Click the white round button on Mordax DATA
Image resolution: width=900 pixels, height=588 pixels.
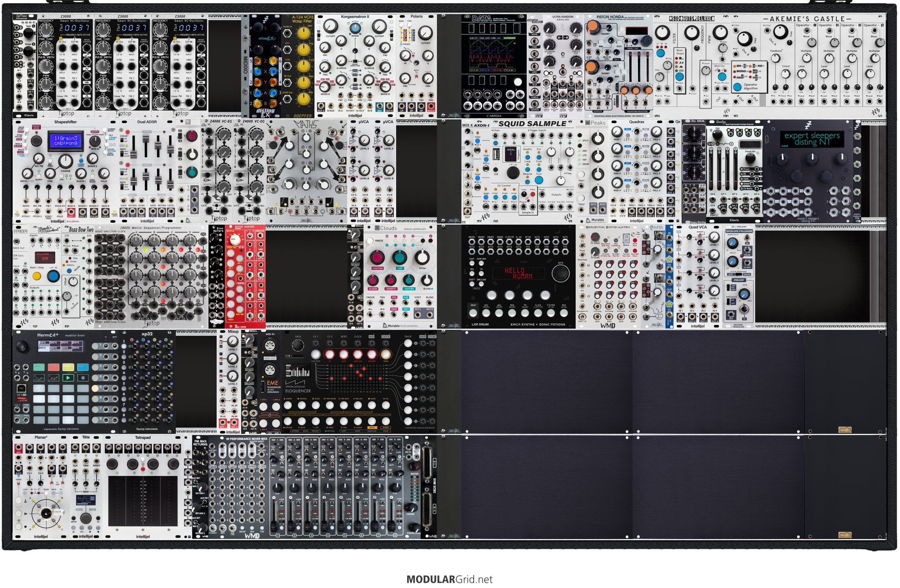(517, 82)
